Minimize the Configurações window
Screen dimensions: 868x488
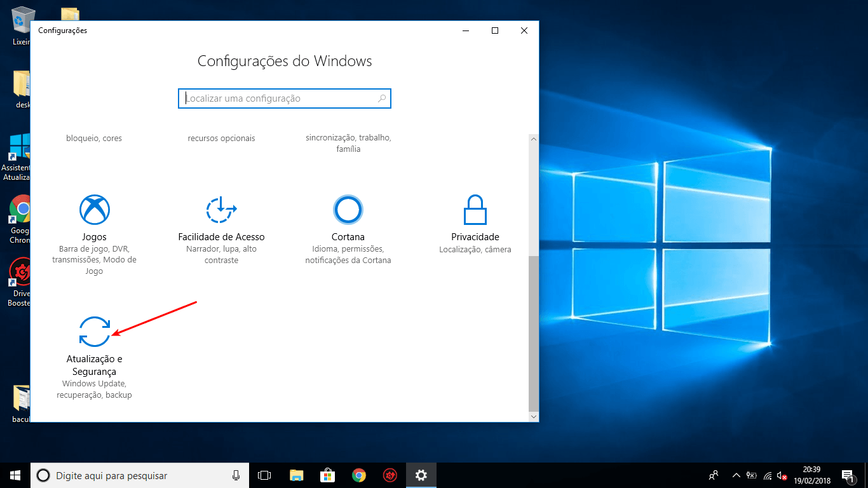[x=466, y=30]
